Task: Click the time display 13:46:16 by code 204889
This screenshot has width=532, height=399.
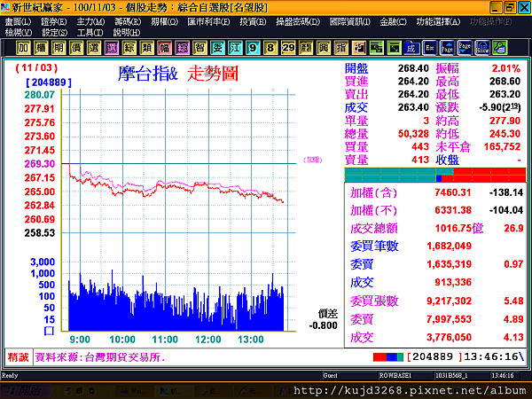Action: point(491,357)
